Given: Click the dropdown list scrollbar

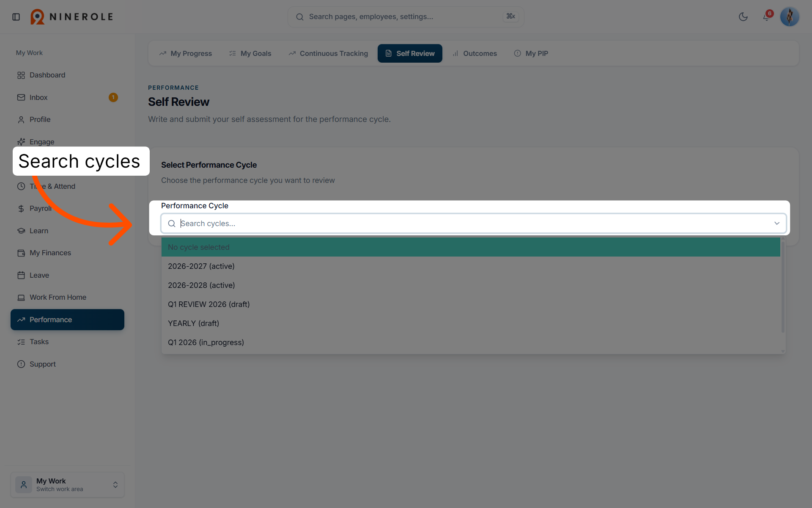Looking at the screenshot, I should point(783,287).
